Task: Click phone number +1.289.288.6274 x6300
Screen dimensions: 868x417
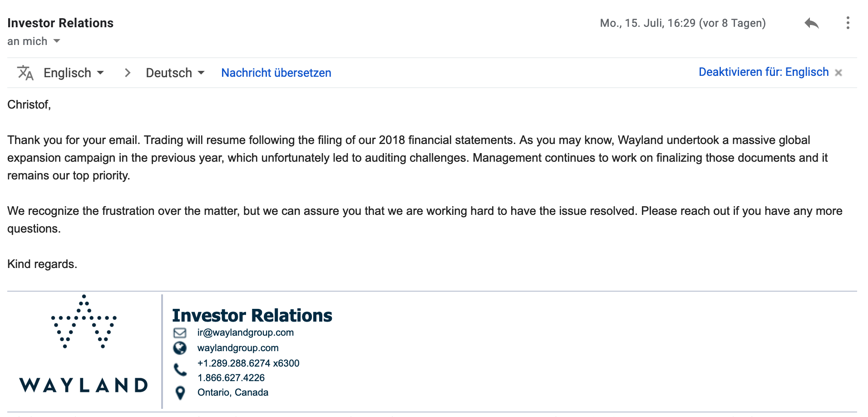Action: click(x=248, y=363)
